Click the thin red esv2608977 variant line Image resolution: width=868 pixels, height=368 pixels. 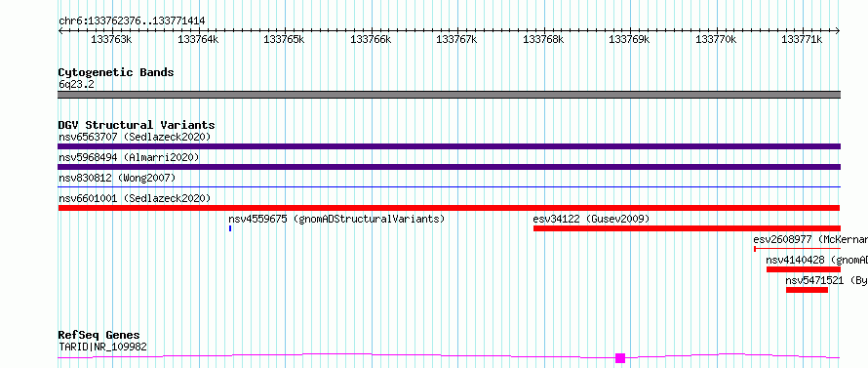[797, 249]
